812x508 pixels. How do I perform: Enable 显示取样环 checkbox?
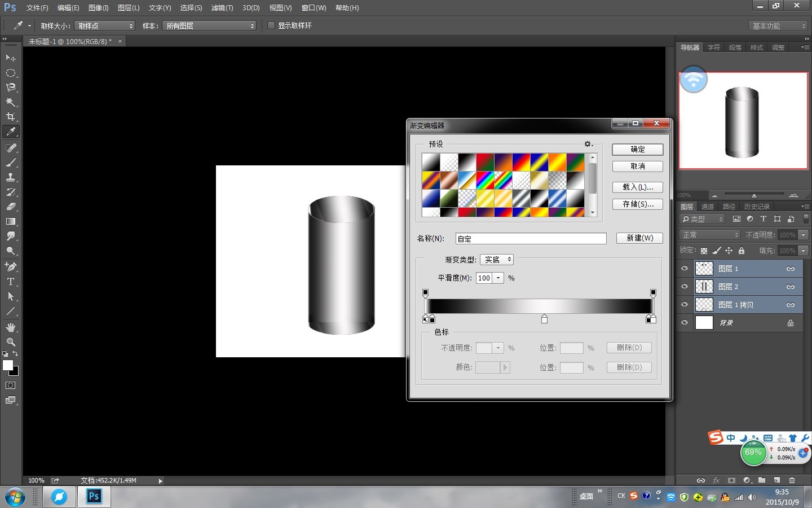pos(271,25)
